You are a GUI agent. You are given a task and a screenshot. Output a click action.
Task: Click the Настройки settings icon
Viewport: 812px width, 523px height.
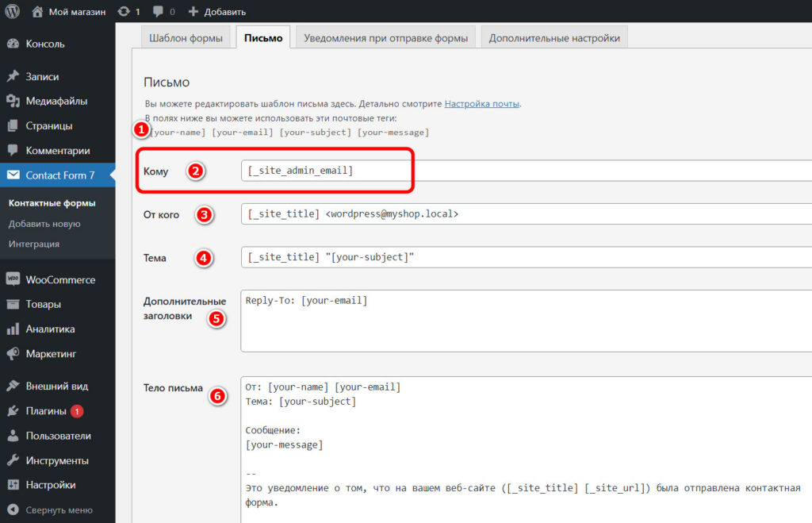13,485
